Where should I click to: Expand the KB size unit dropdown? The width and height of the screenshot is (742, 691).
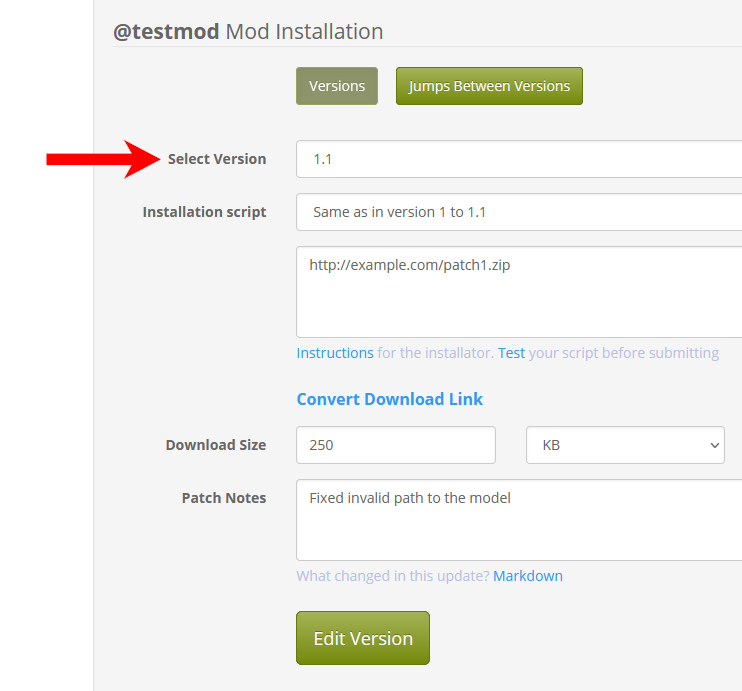[625, 445]
